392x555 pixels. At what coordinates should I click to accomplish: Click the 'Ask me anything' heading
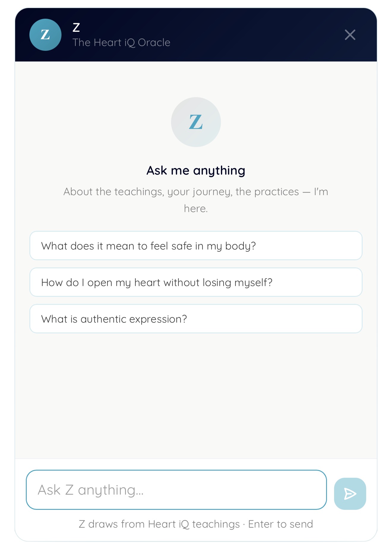click(196, 170)
